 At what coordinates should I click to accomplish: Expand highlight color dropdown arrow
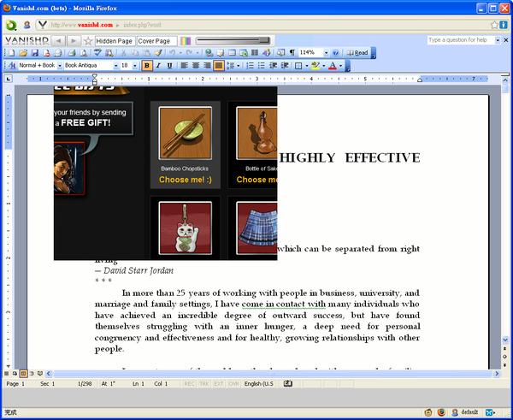pos(323,66)
